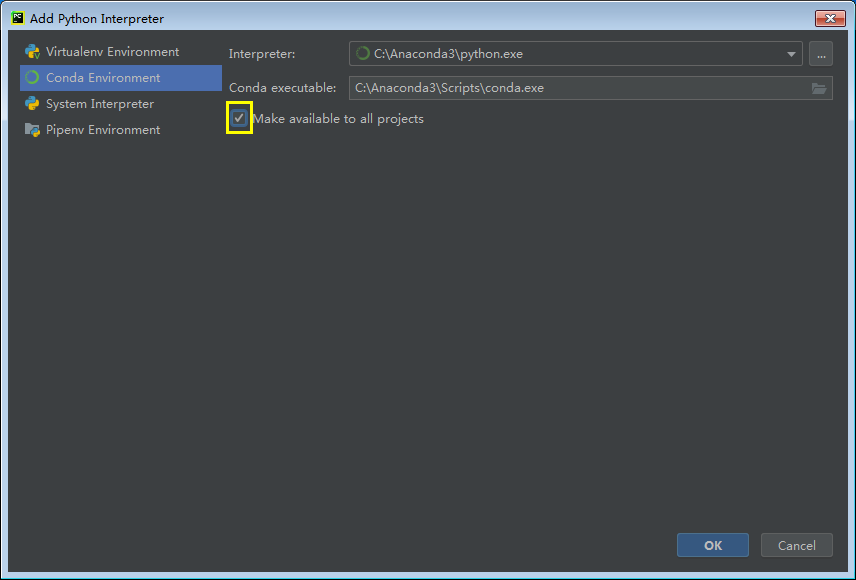Confirm with the OK button
This screenshot has width=856, height=580.
712,545
